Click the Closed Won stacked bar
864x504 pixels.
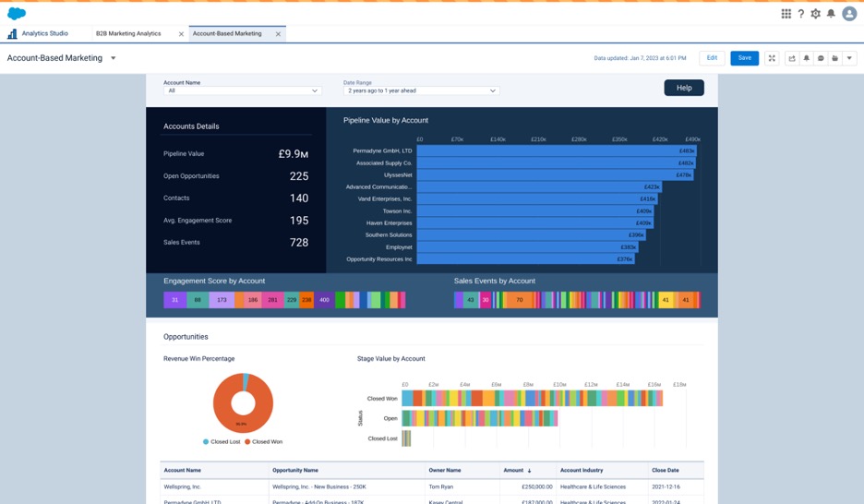pyautogui.click(x=533, y=398)
